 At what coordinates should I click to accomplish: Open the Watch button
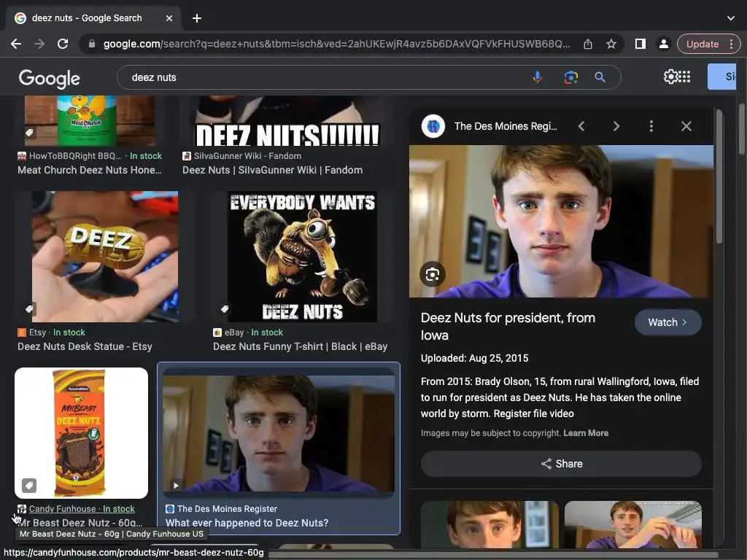point(668,322)
